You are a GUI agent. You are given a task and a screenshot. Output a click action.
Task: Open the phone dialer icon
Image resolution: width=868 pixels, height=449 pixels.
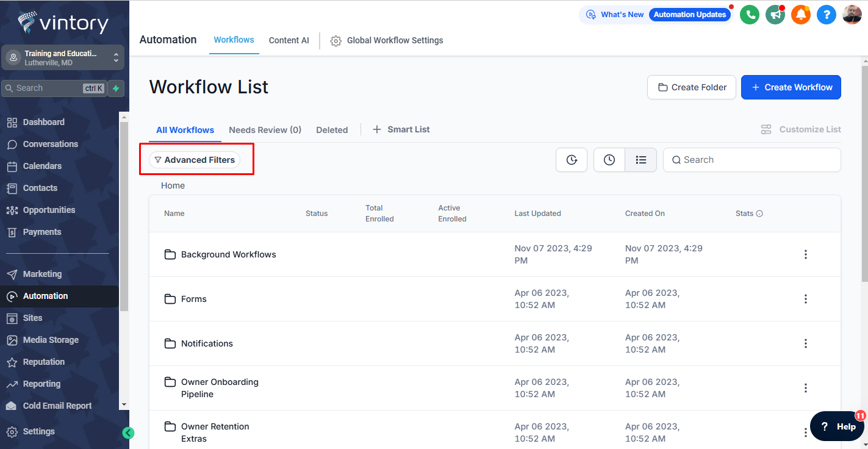[x=750, y=15]
